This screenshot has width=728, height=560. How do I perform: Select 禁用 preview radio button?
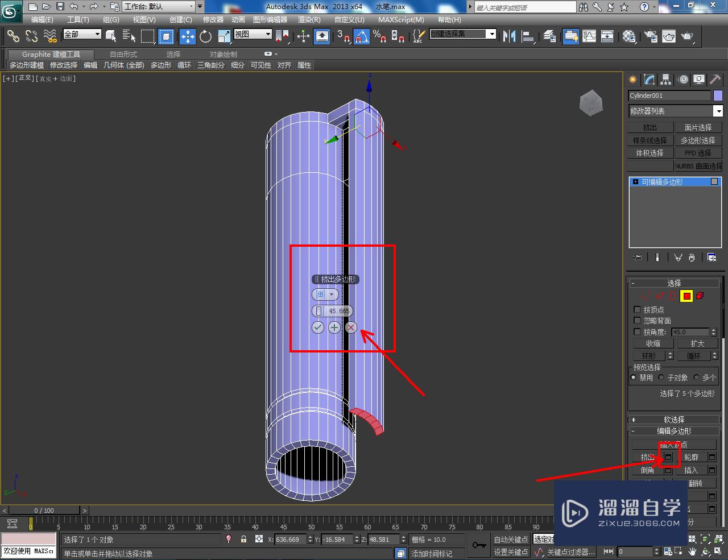coord(634,378)
